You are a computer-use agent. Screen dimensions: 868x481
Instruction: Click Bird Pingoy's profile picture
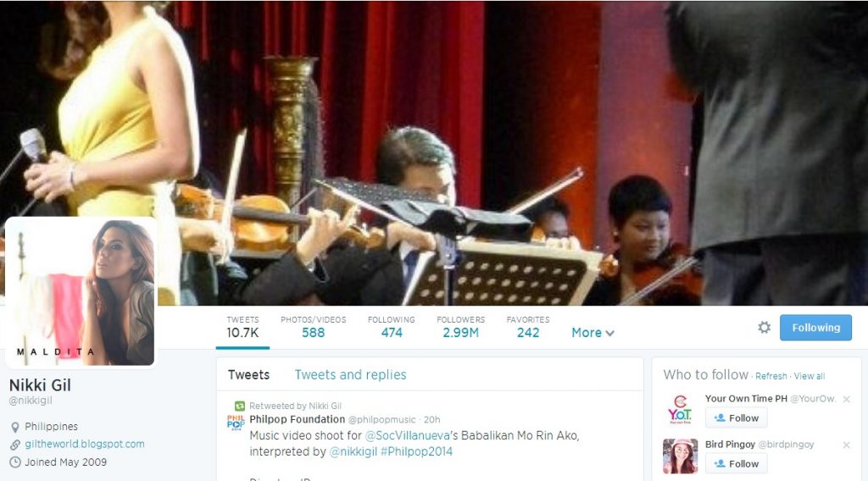(681, 456)
